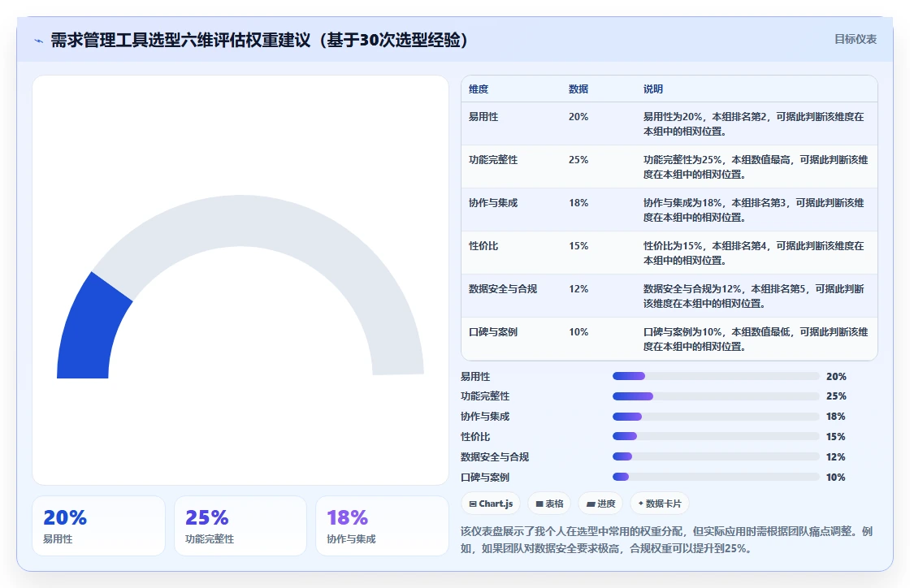Click the 数据 column header
This screenshot has height=588, width=910.
[x=578, y=89]
